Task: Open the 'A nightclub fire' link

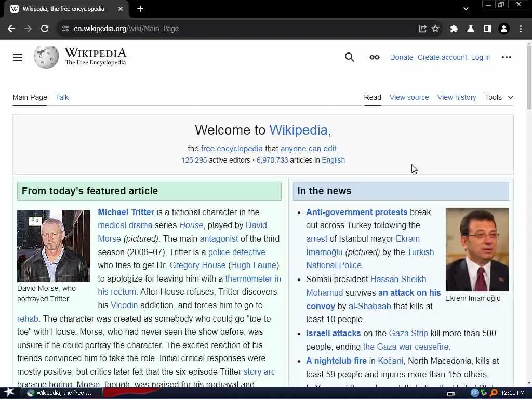Action: click(336, 361)
